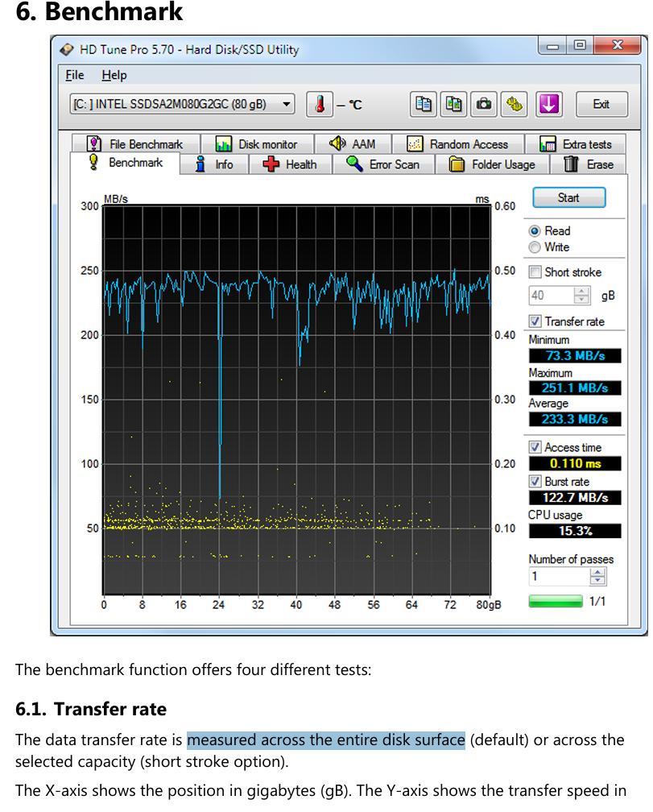Enable the Short stroke checkbox

535,272
